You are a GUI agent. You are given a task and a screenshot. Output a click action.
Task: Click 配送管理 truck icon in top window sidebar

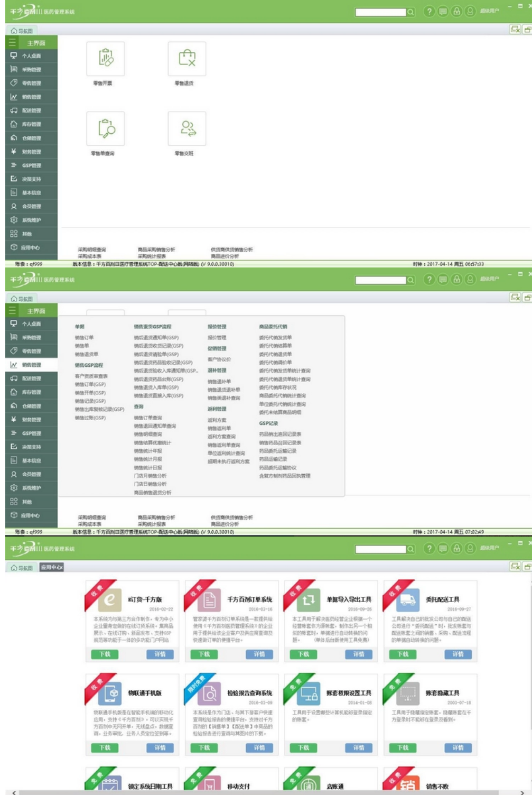(14, 110)
